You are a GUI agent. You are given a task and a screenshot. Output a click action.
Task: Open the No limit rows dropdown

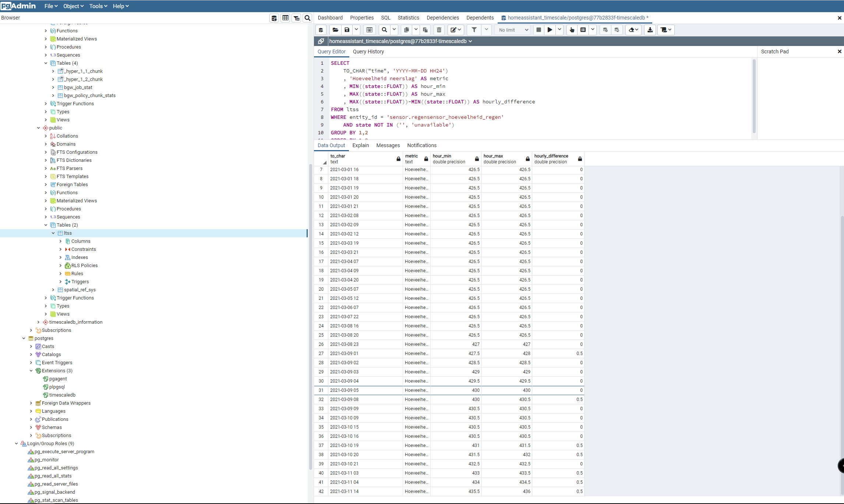click(x=513, y=30)
